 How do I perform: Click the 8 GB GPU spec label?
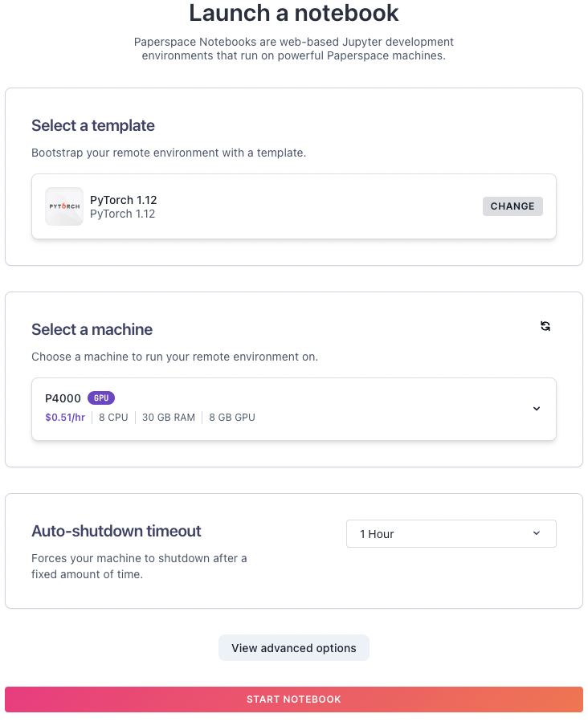[x=231, y=418]
